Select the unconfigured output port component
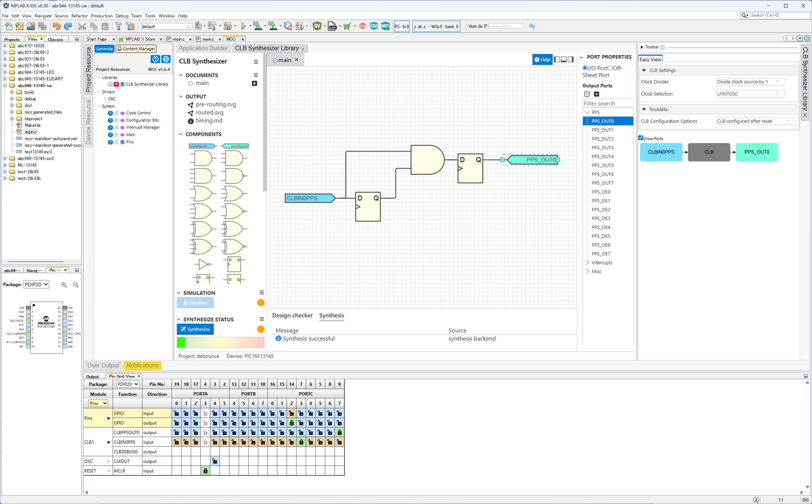Screen dimensions: 812x504 point(235,146)
